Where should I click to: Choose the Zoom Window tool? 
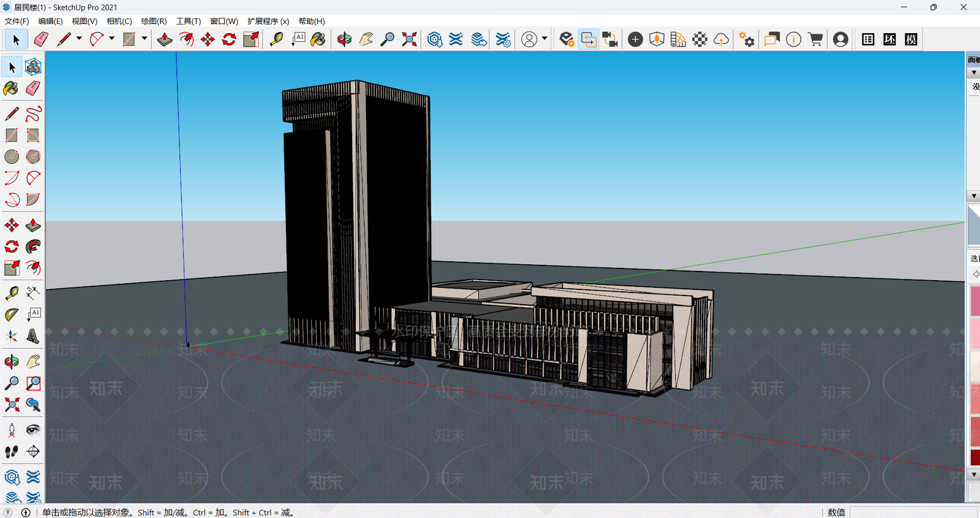pos(33,383)
